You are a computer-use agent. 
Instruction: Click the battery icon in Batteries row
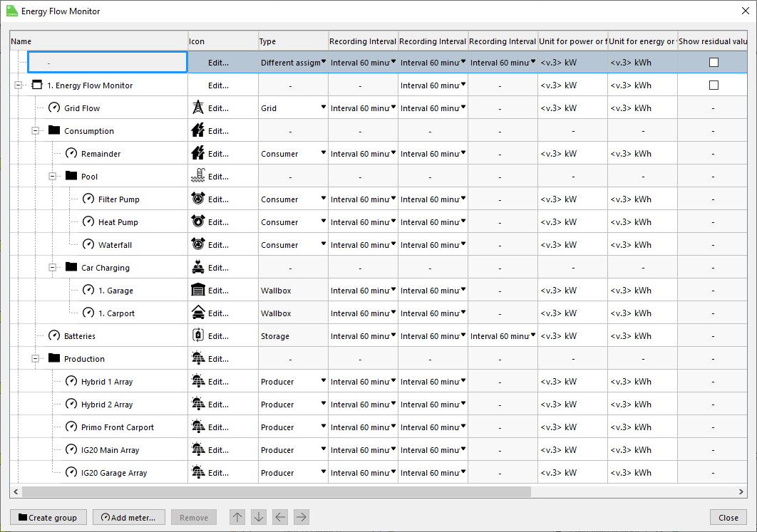198,336
